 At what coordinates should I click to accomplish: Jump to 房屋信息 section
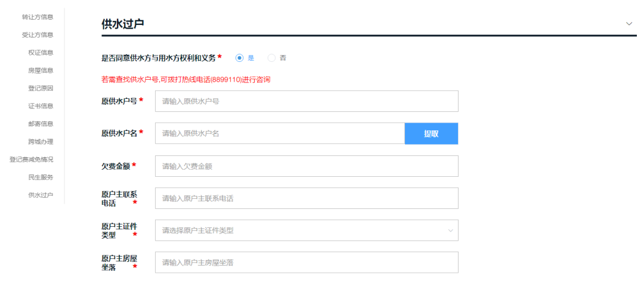pos(41,70)
